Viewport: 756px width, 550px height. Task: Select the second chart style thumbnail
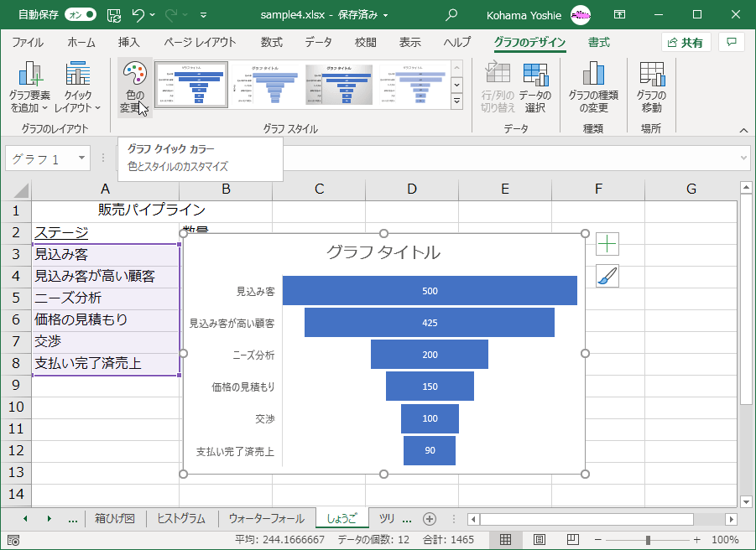pos(265,85)
